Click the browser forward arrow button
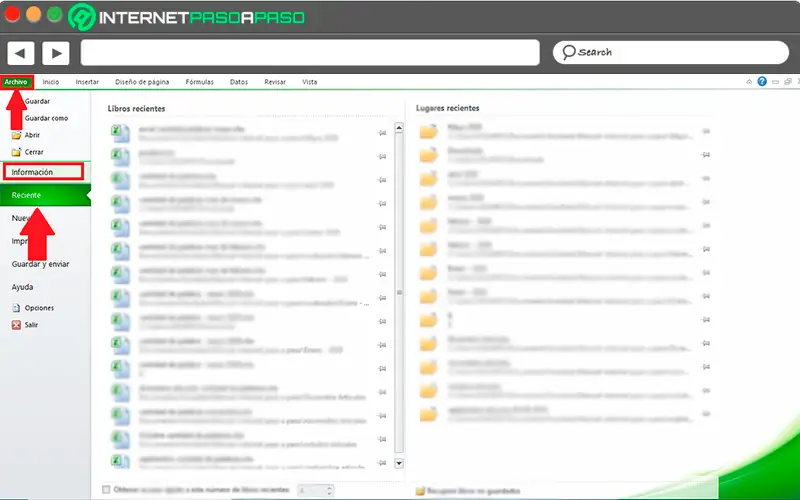The width and height of the screenshot is (800, 500). (56, 53)
